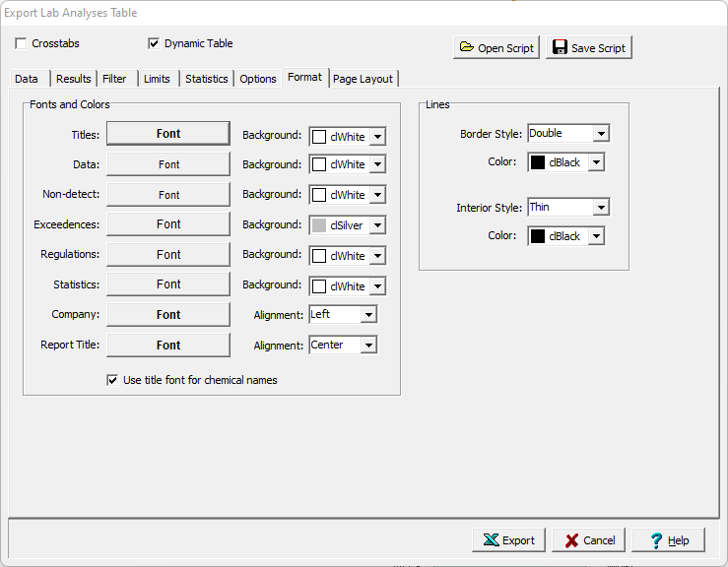
Task: Open the Titles background color dropdown
Action: [377, 138]
